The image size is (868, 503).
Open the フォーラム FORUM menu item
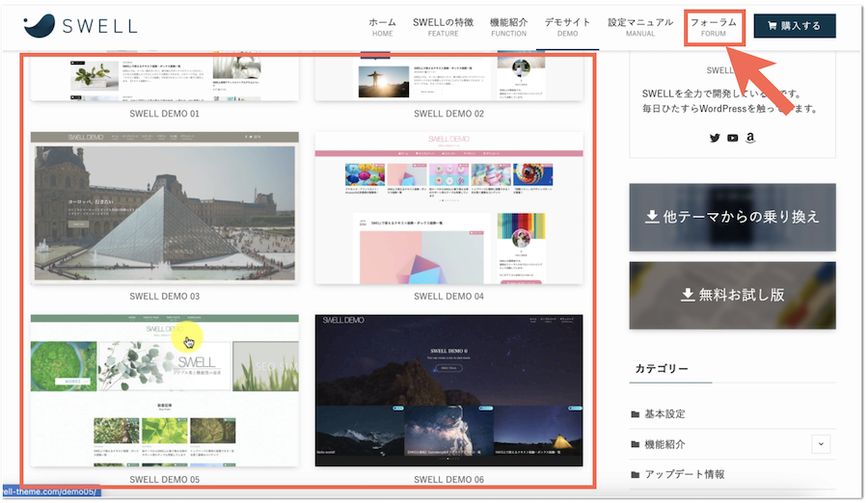714,26
